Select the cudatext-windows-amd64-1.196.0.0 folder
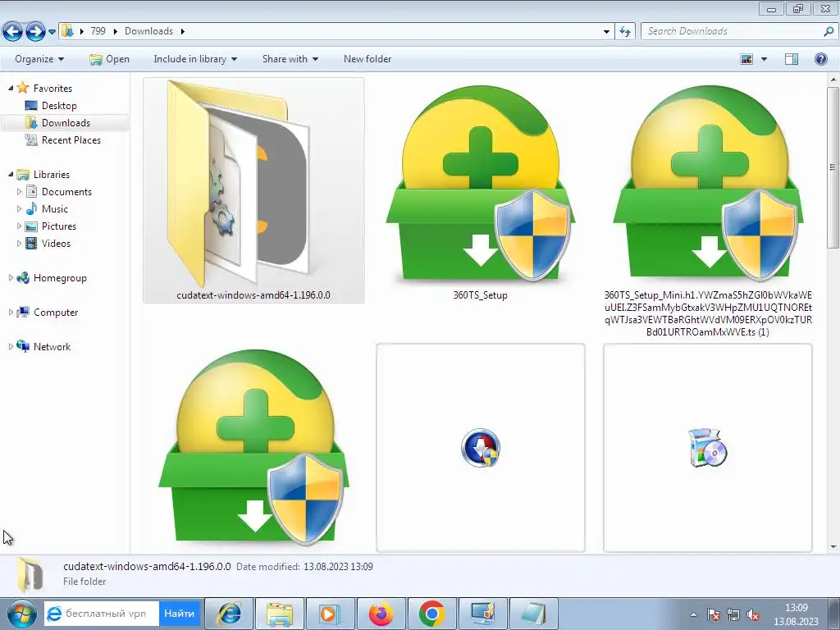840x630 pixels. click(253, 190)
